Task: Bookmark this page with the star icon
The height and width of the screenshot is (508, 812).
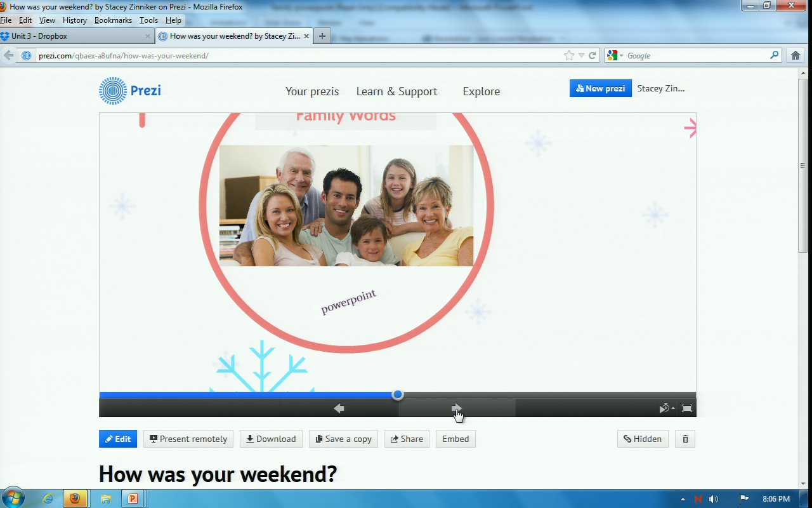Action: point(569,56)
